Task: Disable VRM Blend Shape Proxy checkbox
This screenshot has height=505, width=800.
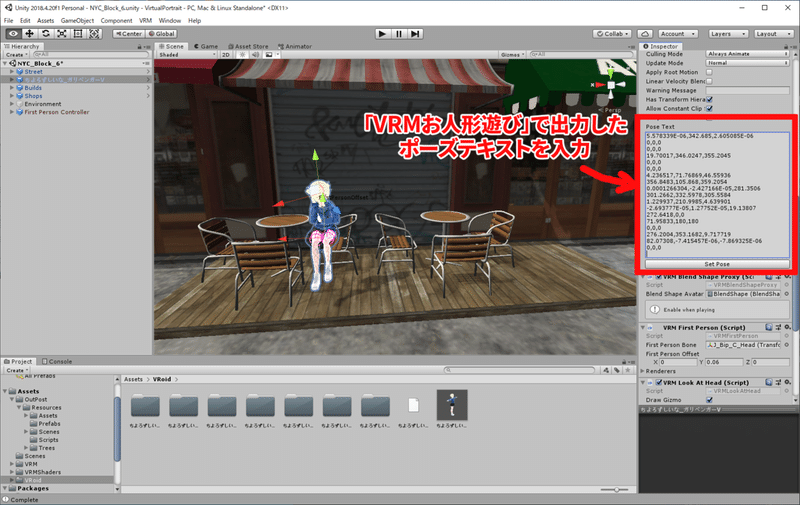Action: [x=659, y=277]
